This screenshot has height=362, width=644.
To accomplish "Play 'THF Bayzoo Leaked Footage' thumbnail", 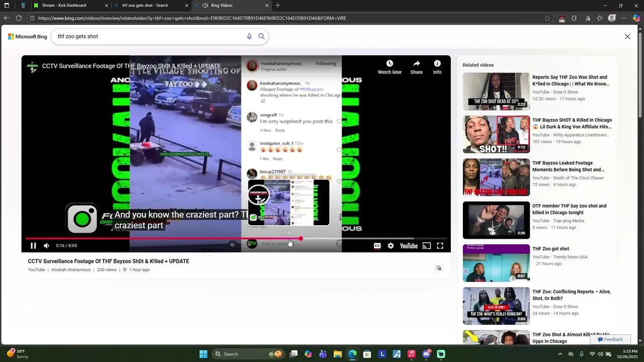I will (x=496, y=177).
